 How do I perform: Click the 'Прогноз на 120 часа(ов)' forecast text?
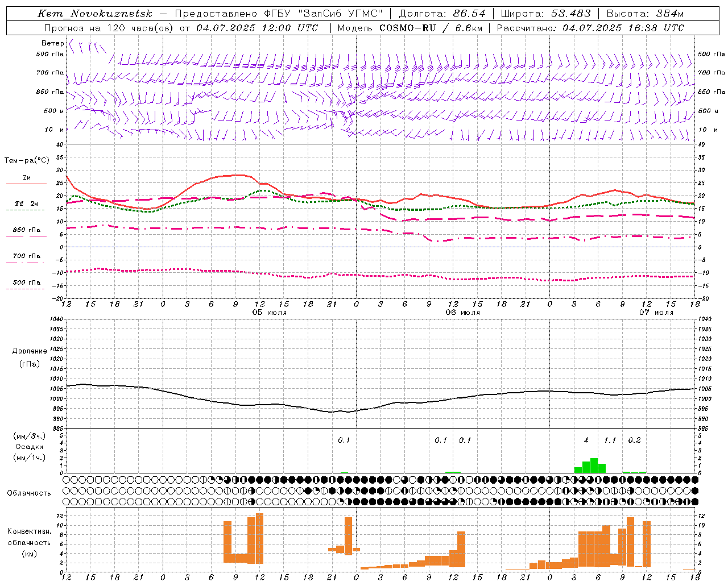[109, 28]
